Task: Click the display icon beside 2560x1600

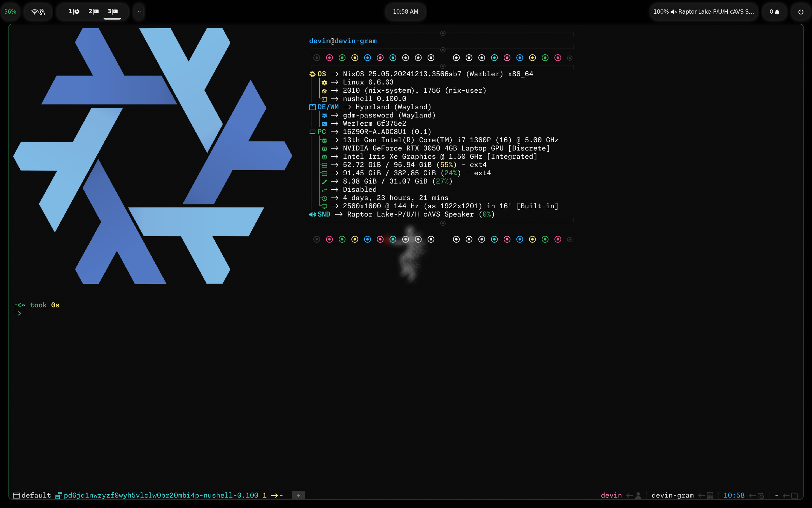Action: [x=324, y=206]
